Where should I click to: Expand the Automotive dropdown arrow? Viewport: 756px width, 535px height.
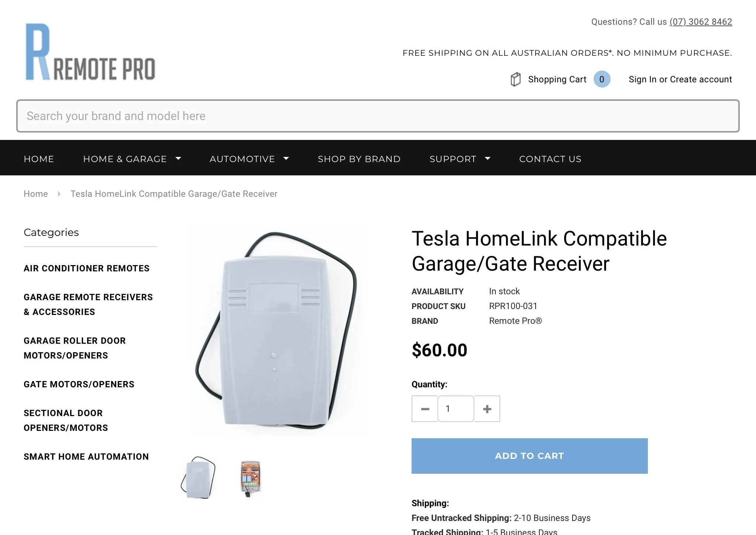[286, 158]
